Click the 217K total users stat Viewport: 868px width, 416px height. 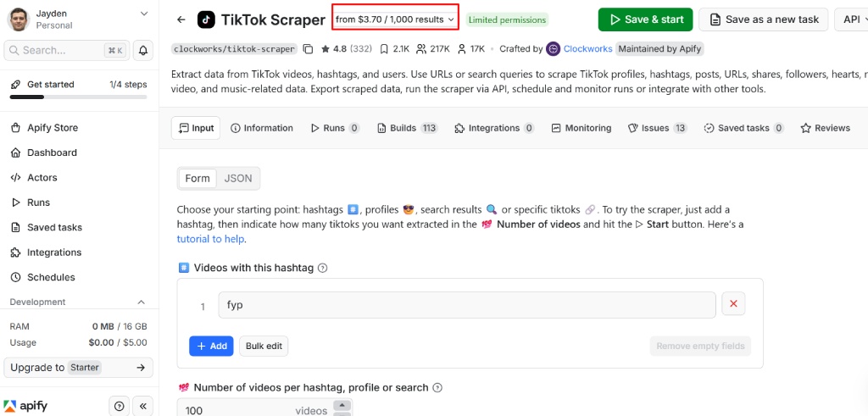433,48
